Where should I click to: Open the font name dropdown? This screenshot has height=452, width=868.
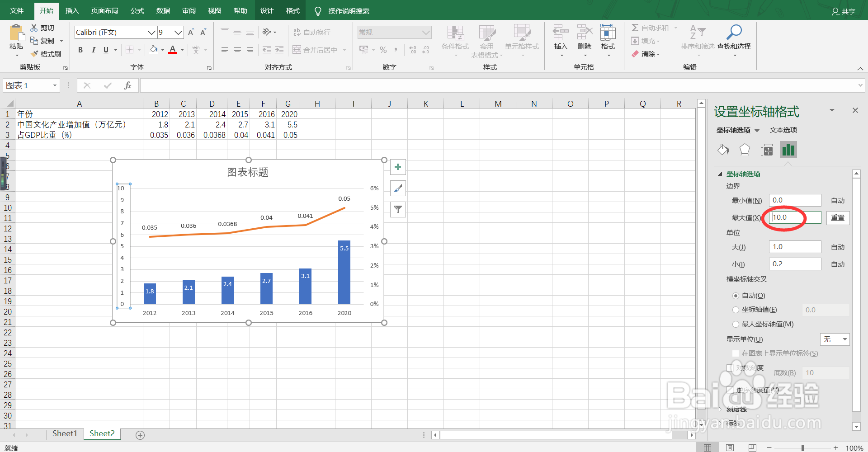coord(151,32)
